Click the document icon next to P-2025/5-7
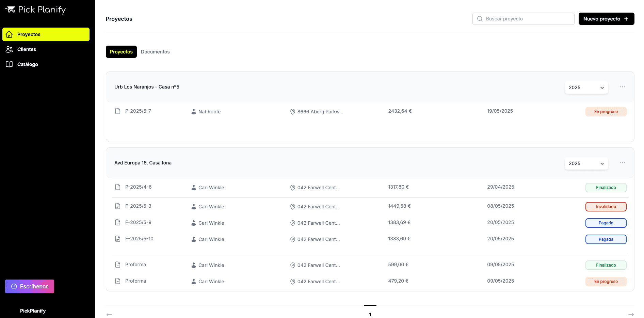The width and height of the screenshot is (644, 318). (118, 111)
